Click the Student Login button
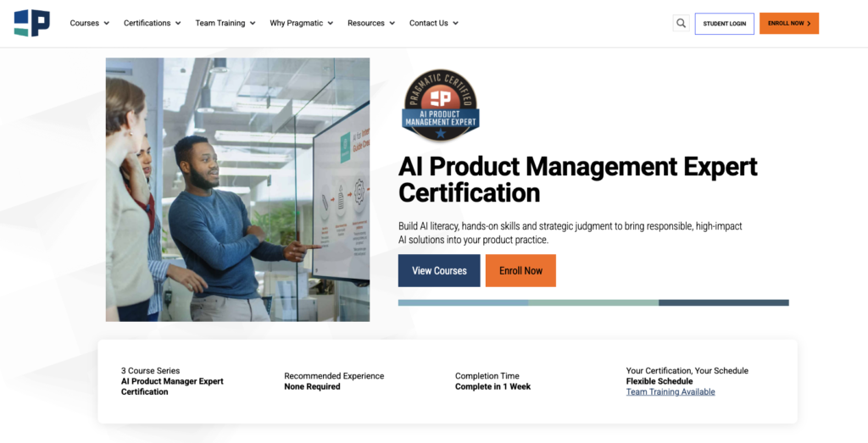The width and height of the screenshot is (868, 443). pos(724,24)
